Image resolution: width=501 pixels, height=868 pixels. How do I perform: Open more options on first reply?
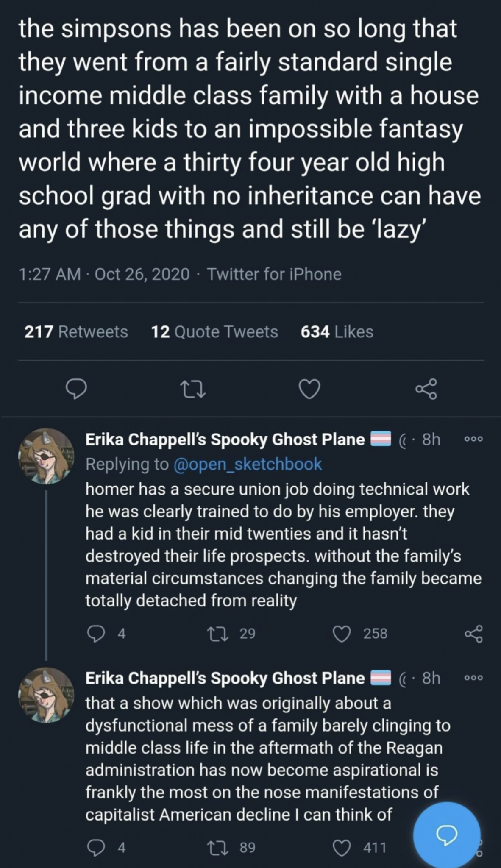[473, 440]
